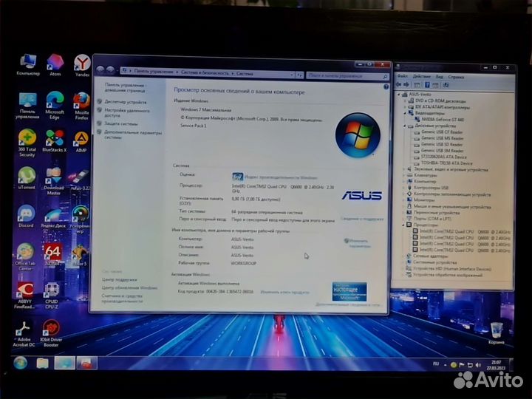Click Система и безопасность breadcrumb
The image size is (532, 399).
click(x=205, y=72)
